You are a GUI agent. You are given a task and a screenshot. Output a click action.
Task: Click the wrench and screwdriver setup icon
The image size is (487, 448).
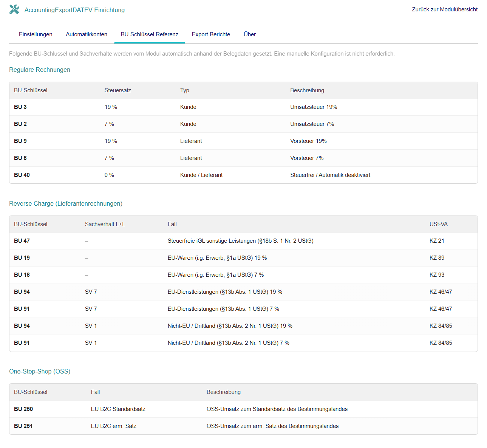[14, 9]
